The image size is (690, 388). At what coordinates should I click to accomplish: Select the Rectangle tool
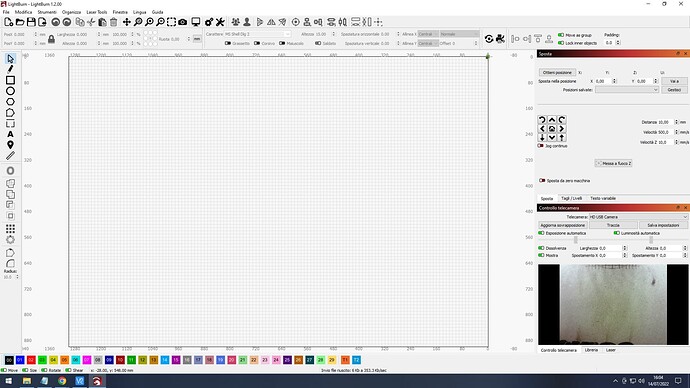tap(10, 80)
